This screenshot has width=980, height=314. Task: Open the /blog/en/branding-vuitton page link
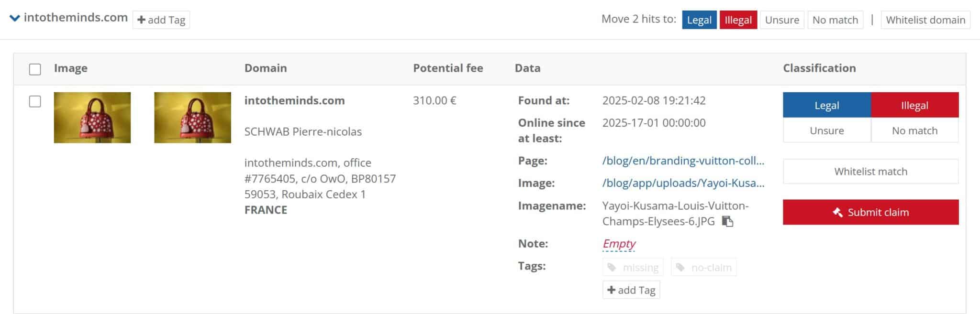[683, 161]
